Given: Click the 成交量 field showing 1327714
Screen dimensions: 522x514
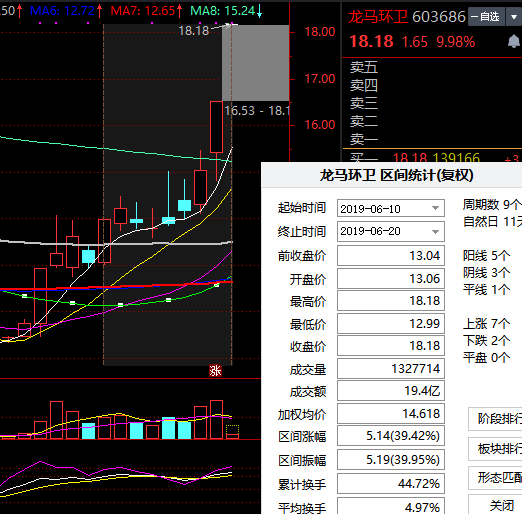Looking at the screenshot, I should pos(391,369).
